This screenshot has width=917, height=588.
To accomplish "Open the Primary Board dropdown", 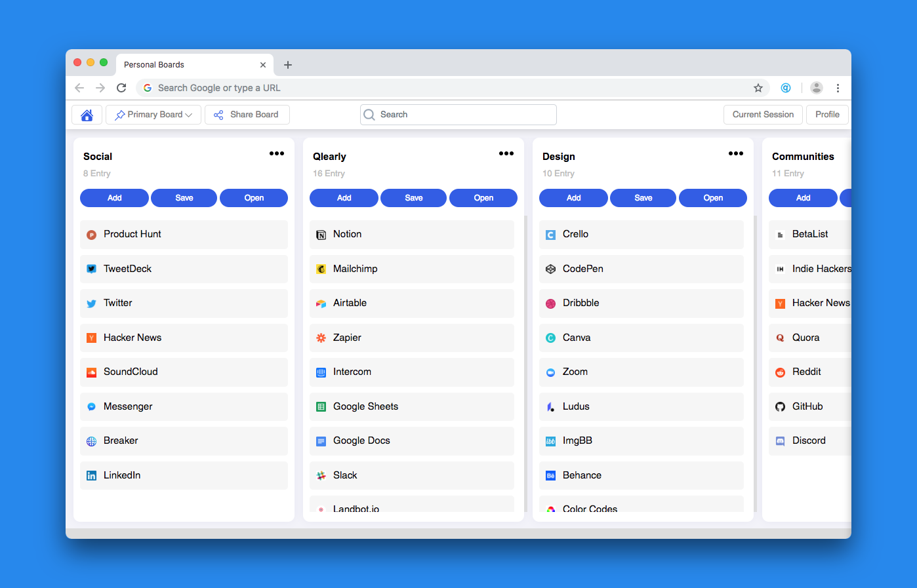I will coord(153,115).
